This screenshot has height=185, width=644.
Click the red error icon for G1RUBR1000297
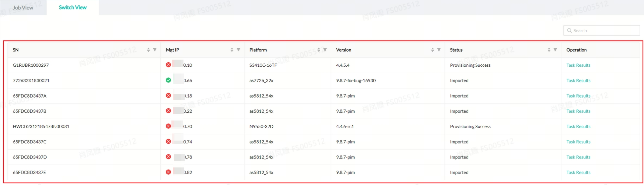(168, 65)
